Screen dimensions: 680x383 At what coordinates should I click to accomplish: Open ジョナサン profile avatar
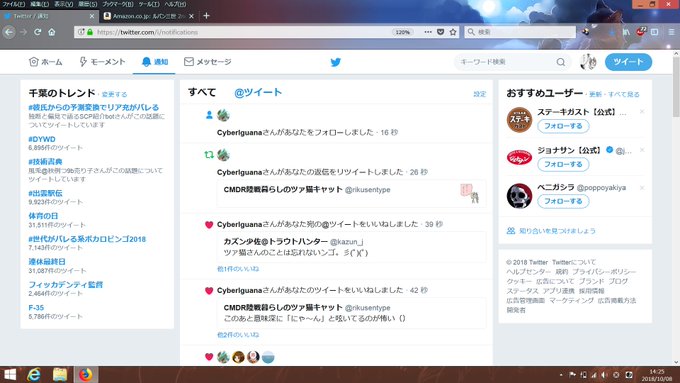[x=520, y=157]
